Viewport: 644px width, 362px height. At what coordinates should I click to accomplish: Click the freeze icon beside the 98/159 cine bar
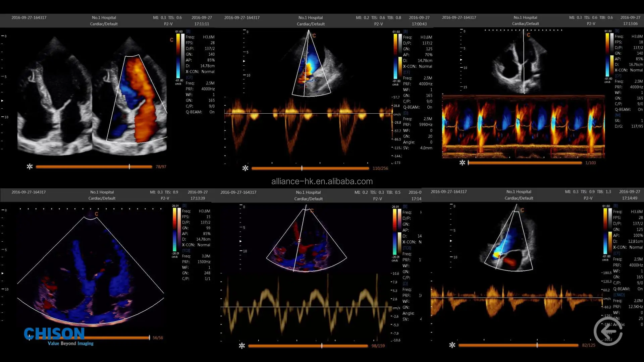click(x=242, y=346)
